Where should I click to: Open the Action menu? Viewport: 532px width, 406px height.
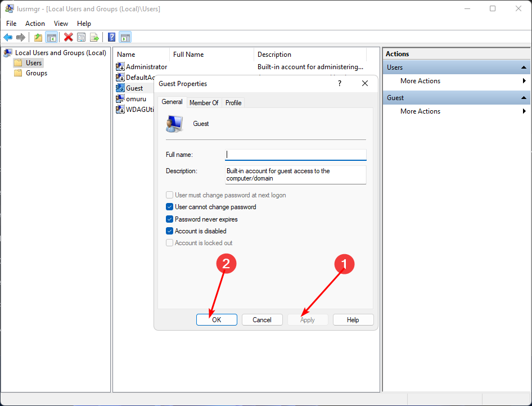(35, 24)
